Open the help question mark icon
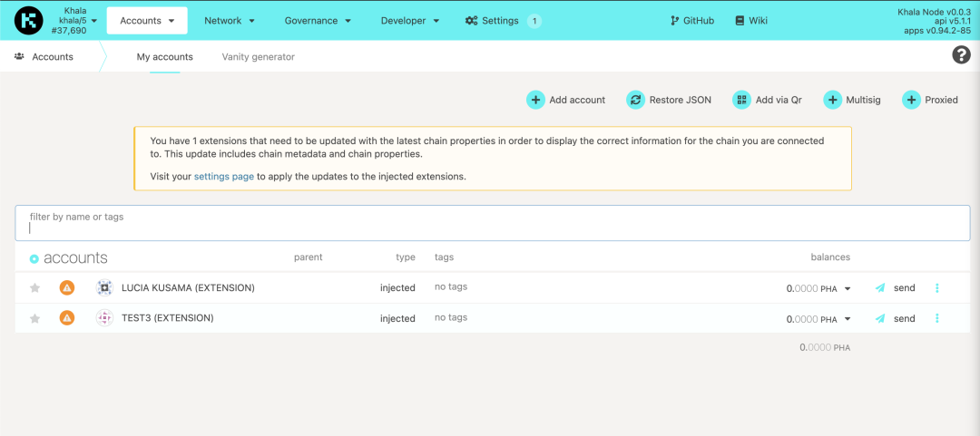 961,55
